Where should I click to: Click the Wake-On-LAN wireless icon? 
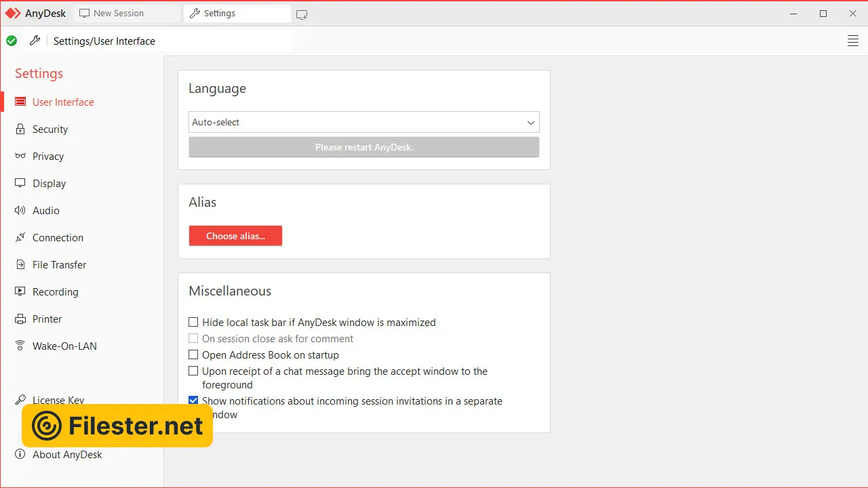pyautogui.click(x=20, y=346)
